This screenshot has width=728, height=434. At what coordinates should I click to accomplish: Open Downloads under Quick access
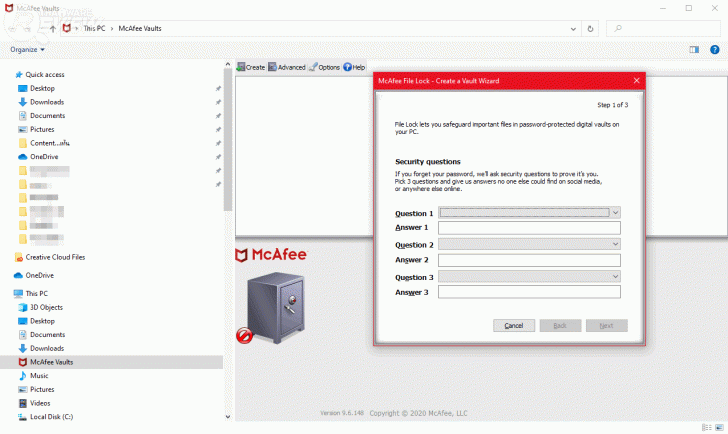pos(47,102)
